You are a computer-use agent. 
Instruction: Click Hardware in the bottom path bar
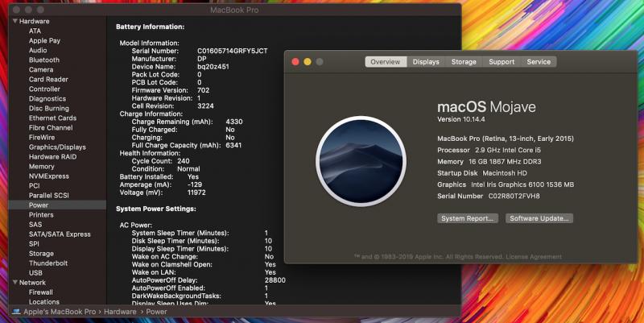pos(120,312)
